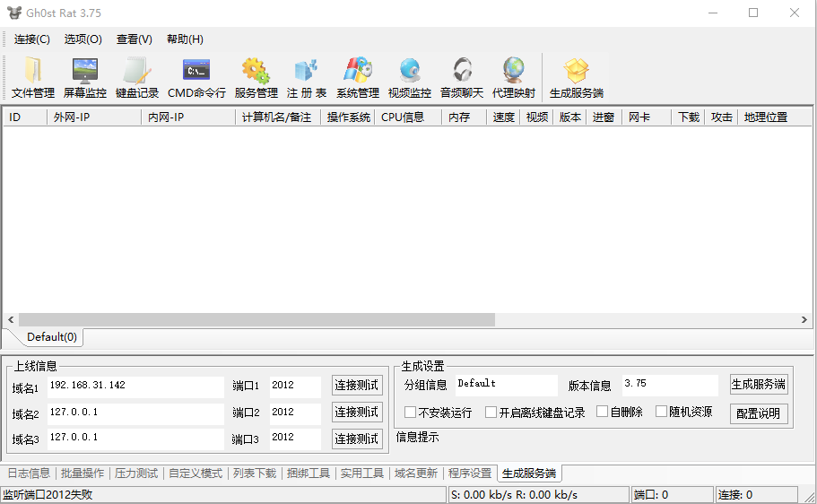The width and height of the screenshot is (817, 504).
Task: Click the Gh0st Rat title bar app icon
Action: coord(14,13)
